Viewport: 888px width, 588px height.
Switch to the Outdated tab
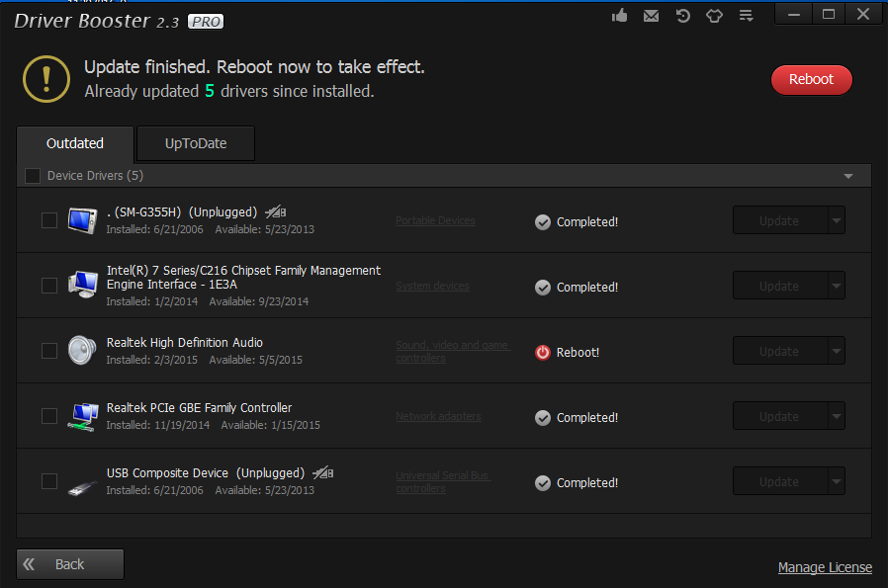[75, 143]
